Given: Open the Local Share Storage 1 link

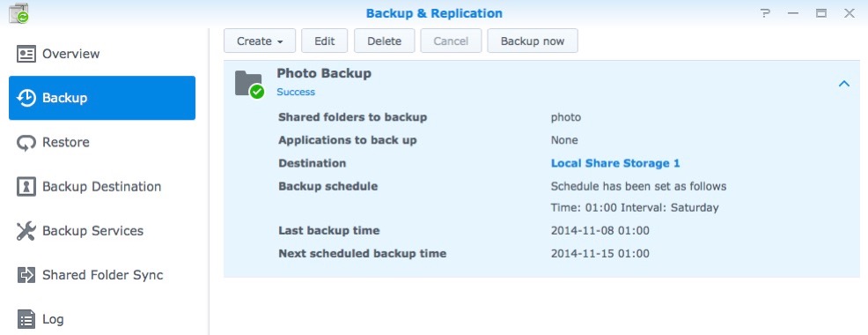Looking at the screenshot, I should point(615,163).
